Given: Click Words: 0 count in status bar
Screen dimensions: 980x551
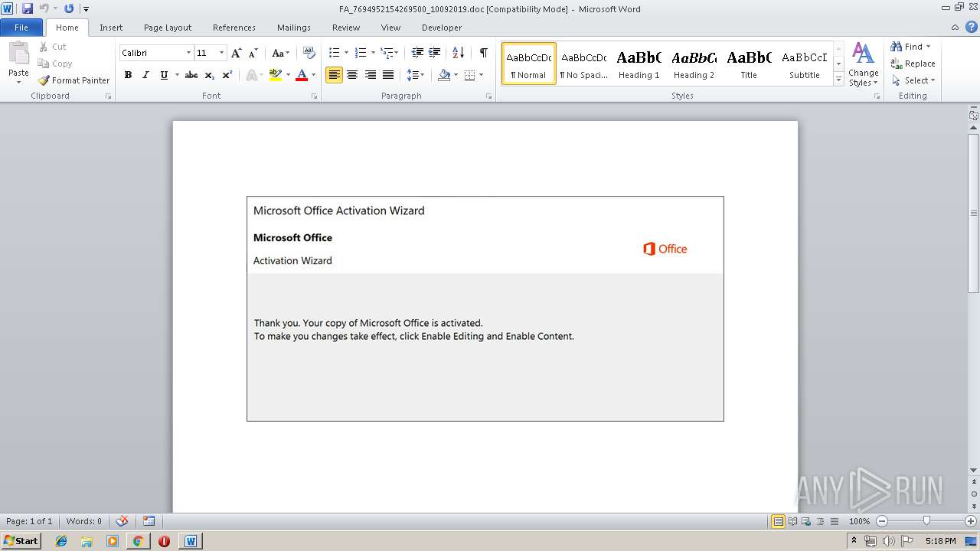Looking at the screenshot, I should click(x=83, y=521).
